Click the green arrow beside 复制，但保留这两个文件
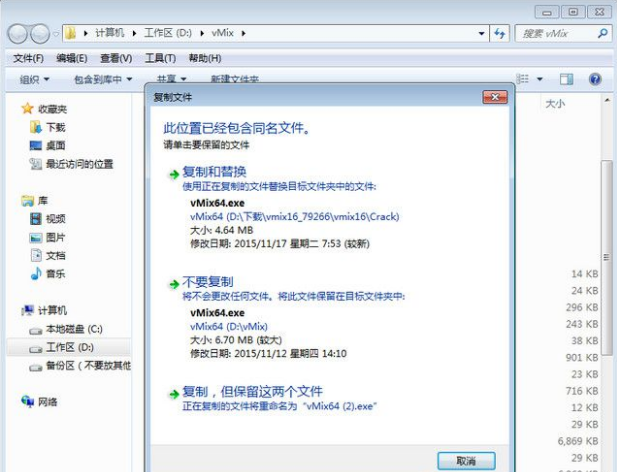This screenshot has width=617, height=472. coord(174,394)
